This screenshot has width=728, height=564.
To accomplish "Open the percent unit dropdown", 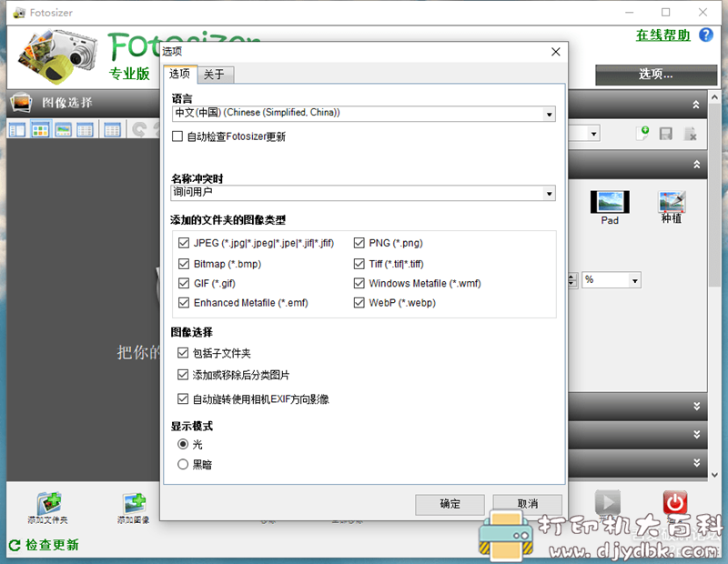I will pos(612,280).
